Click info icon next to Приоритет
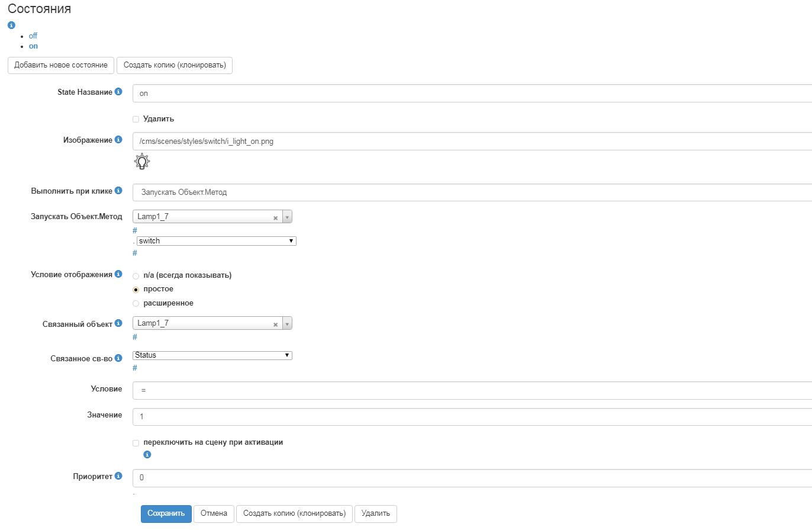Viewport: 812px width, 530px height. [x=118, y=476]
